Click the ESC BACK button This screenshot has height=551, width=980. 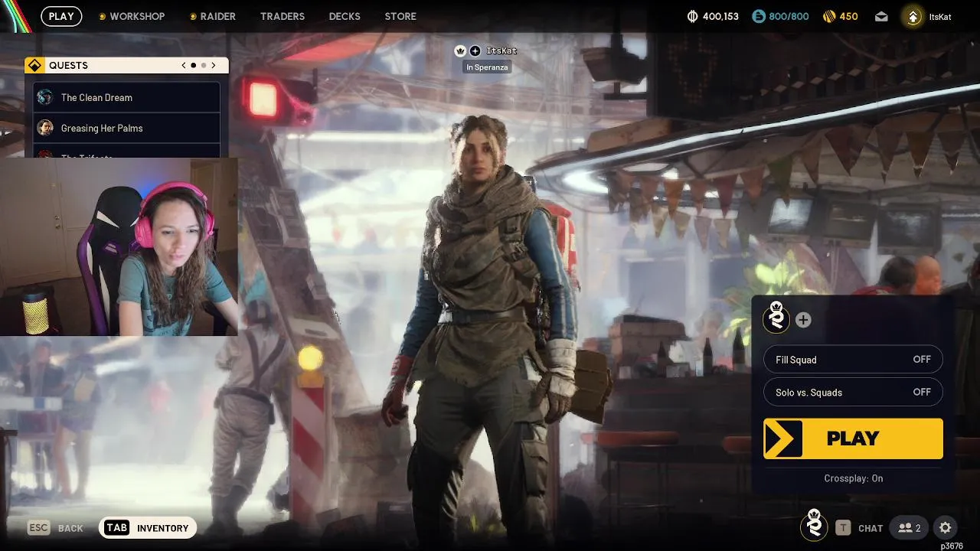point(55,528)
